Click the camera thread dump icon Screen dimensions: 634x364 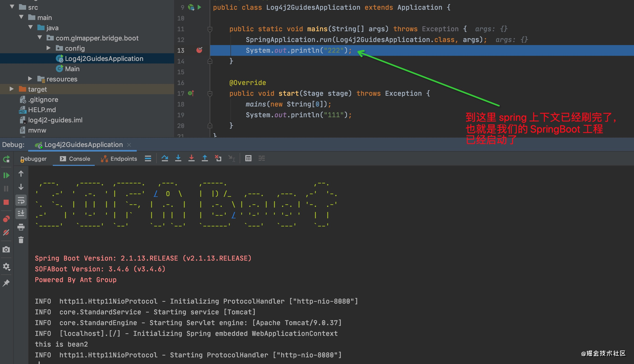tap(6, 250)
